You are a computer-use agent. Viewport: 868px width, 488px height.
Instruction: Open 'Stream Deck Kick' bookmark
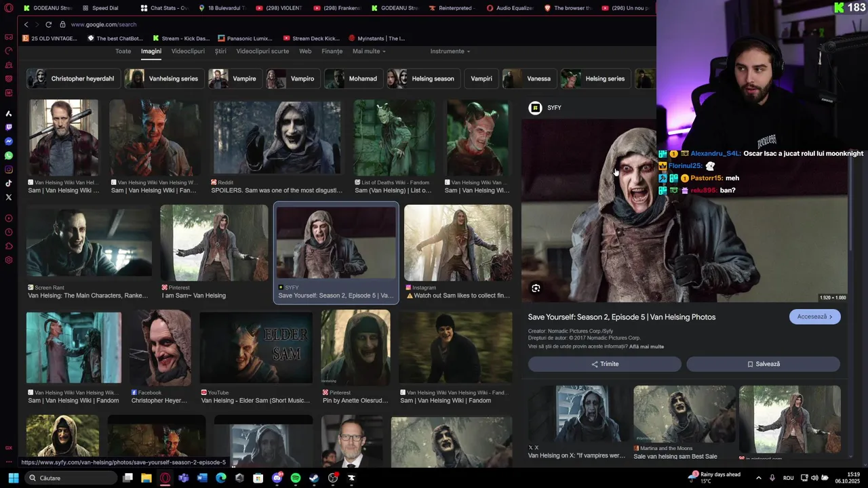311,39
